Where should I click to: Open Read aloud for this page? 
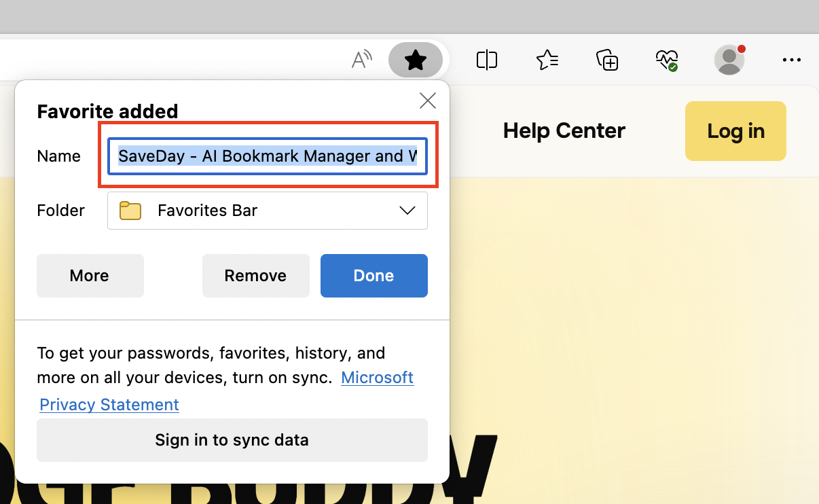(361, 60)
